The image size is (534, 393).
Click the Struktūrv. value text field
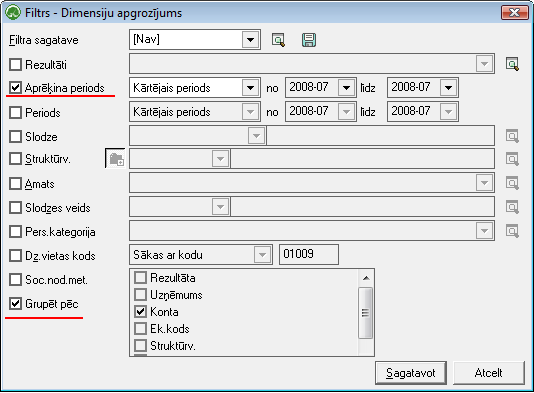362,159
